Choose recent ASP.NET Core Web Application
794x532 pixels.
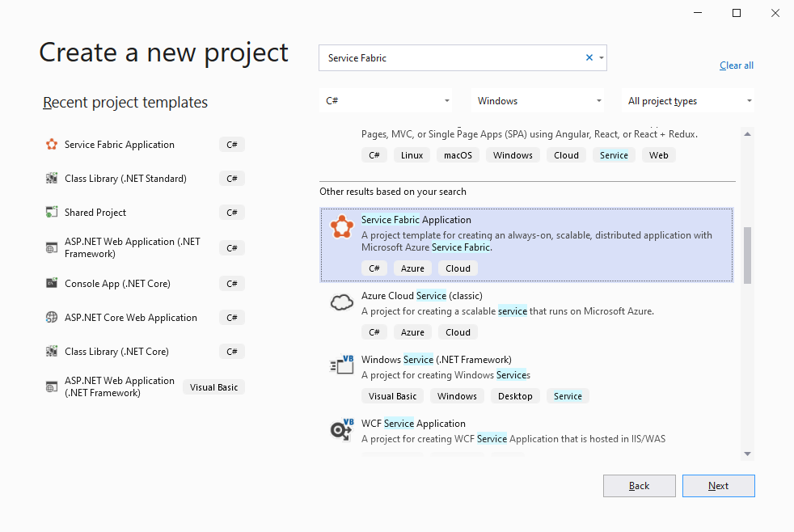pyautogui.click(x=144, y=318)
